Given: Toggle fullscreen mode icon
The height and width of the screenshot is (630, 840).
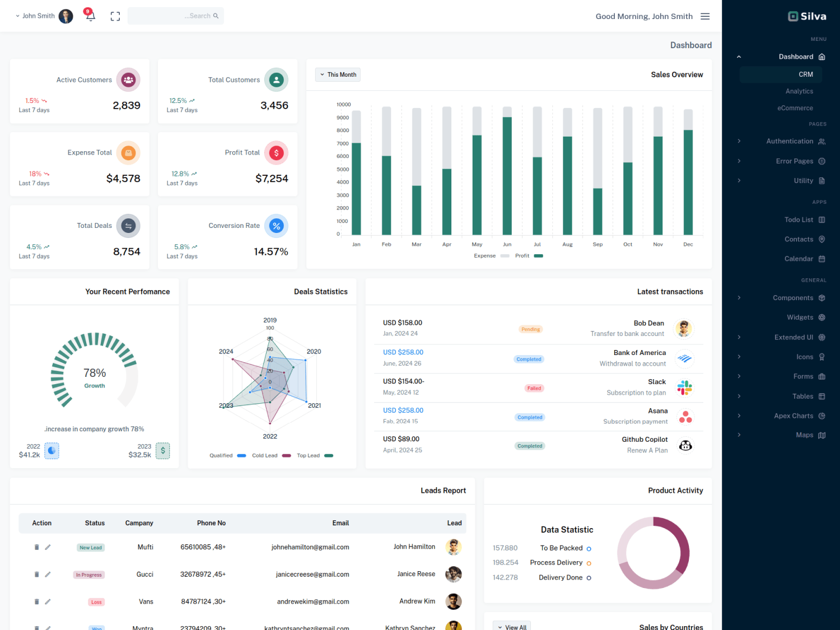Looking at the screenshot, I should tap(115, 16).
